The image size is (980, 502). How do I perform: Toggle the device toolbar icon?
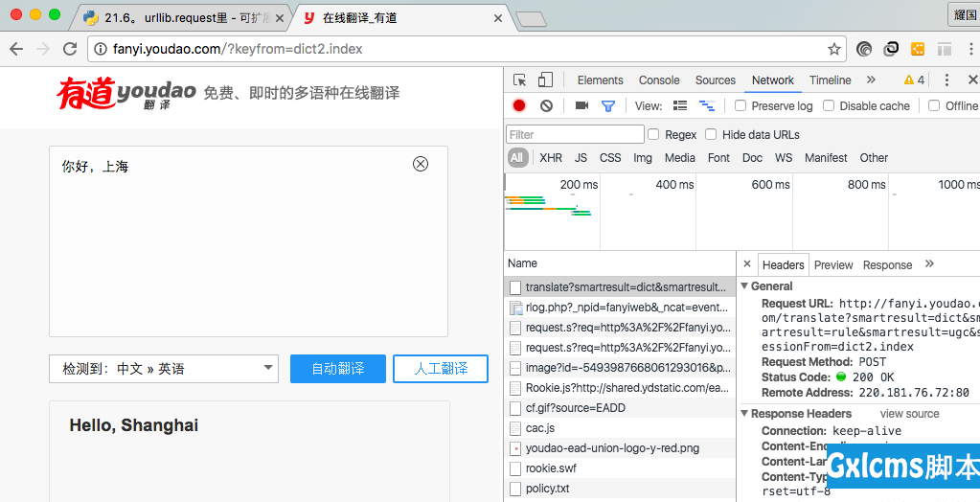545,80
